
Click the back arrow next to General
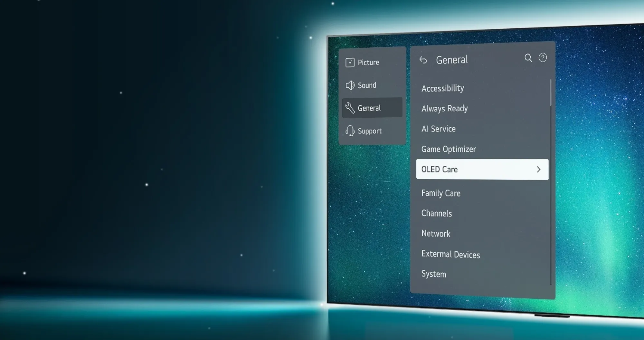[423, 60]
